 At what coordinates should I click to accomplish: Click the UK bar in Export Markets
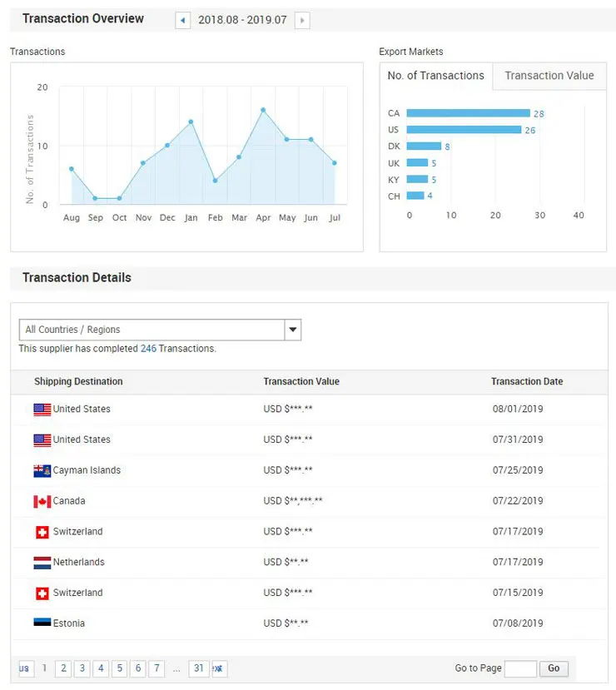point(417,163)
